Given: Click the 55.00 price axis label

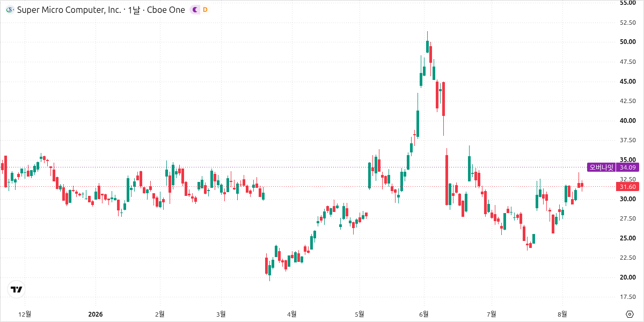Looking at the screenshot, I should [627, 3].
